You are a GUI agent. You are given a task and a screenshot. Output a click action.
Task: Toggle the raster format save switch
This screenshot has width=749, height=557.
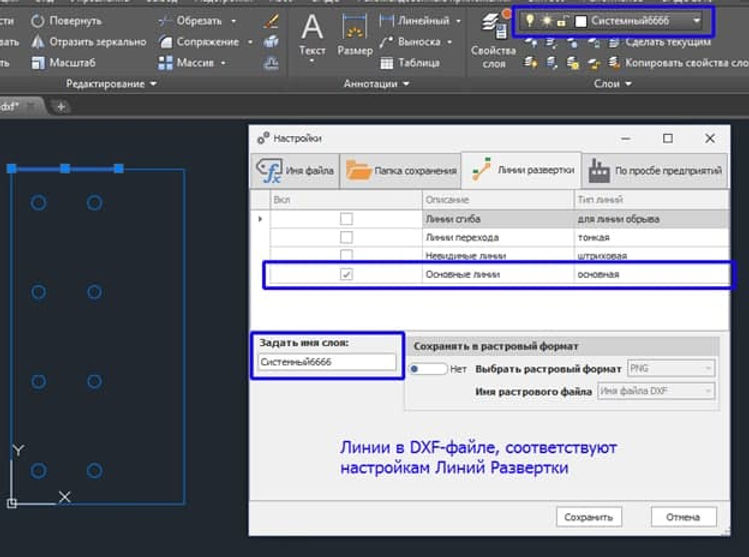(x=426, y=368)
